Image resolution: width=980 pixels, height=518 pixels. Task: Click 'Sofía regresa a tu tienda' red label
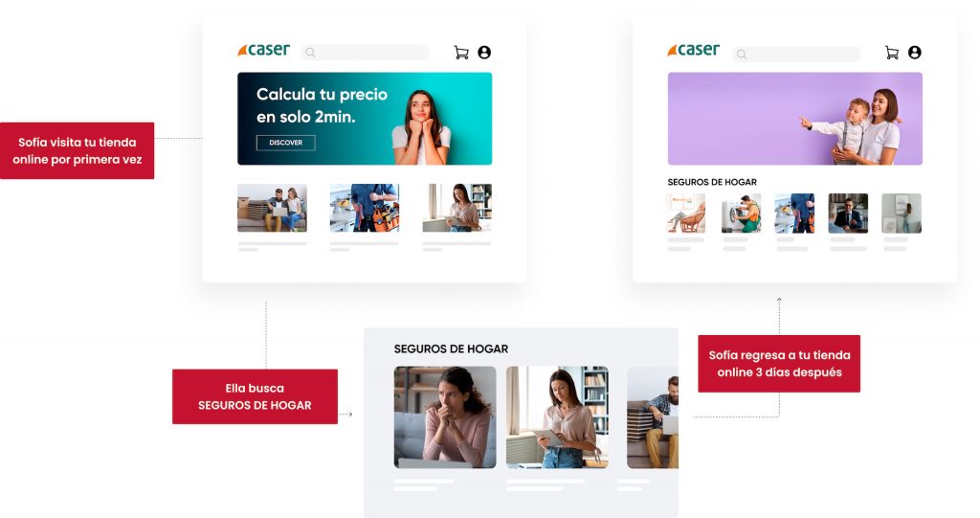click(x=779, y=364)
